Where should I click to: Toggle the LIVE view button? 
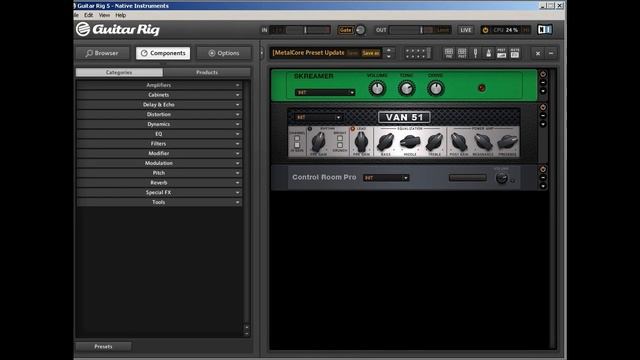(466, 30)
